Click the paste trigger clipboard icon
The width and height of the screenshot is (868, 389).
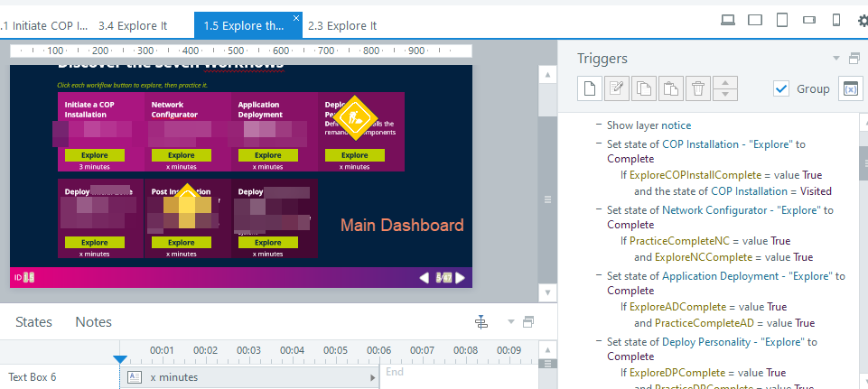671,88
